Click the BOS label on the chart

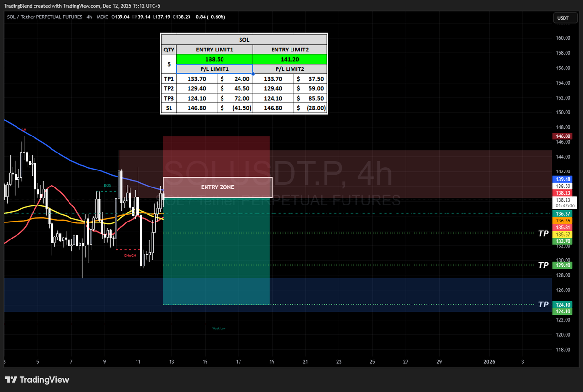[107, 185]
